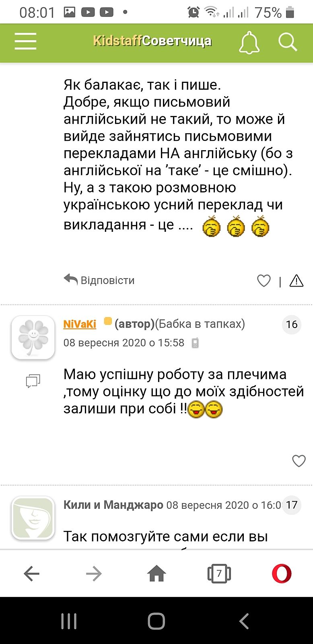The image size is (313, 644).
Task: Reply with Відповісти link
Action: (x=99, y=280)
